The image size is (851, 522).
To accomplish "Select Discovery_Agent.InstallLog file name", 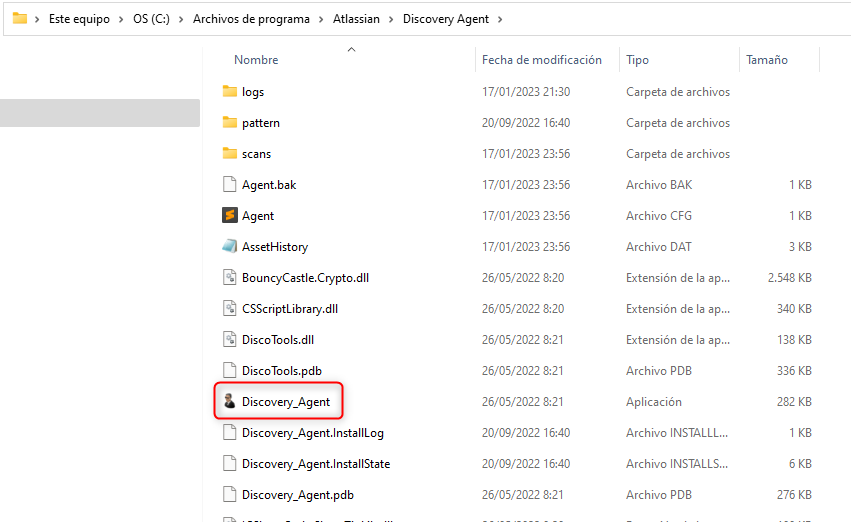I will coord(313,432).
